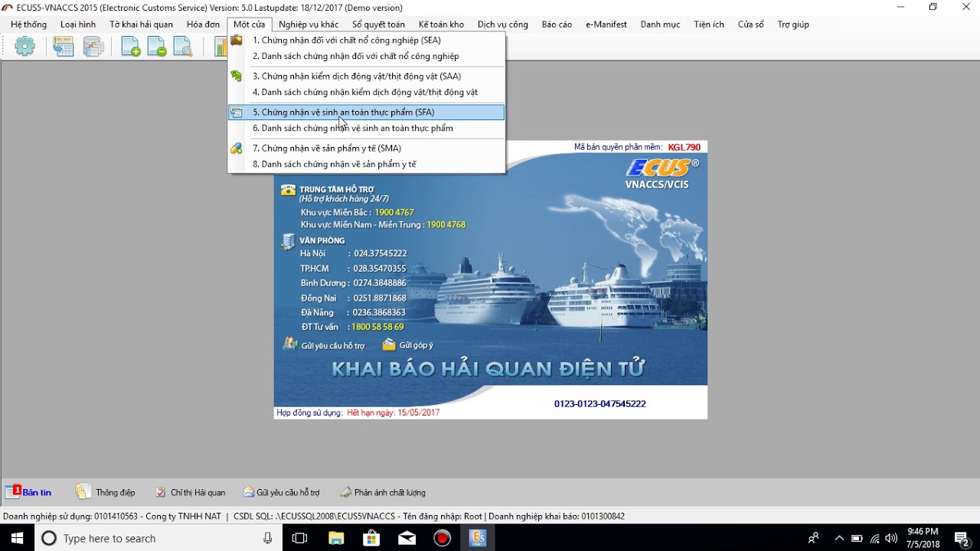This screenshot has height=551, width=980.
Task: Select Chứng nhận đối với chất nổ công nghiệp (SEA)
Action: [367, 40]
